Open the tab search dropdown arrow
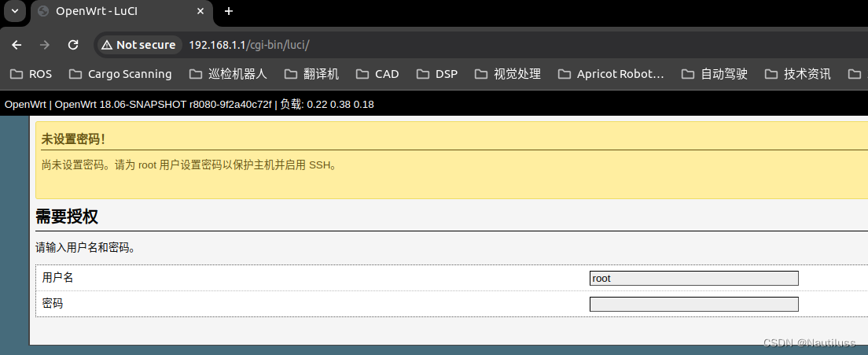This screenshot has height=355, width=868. point(15,11)
